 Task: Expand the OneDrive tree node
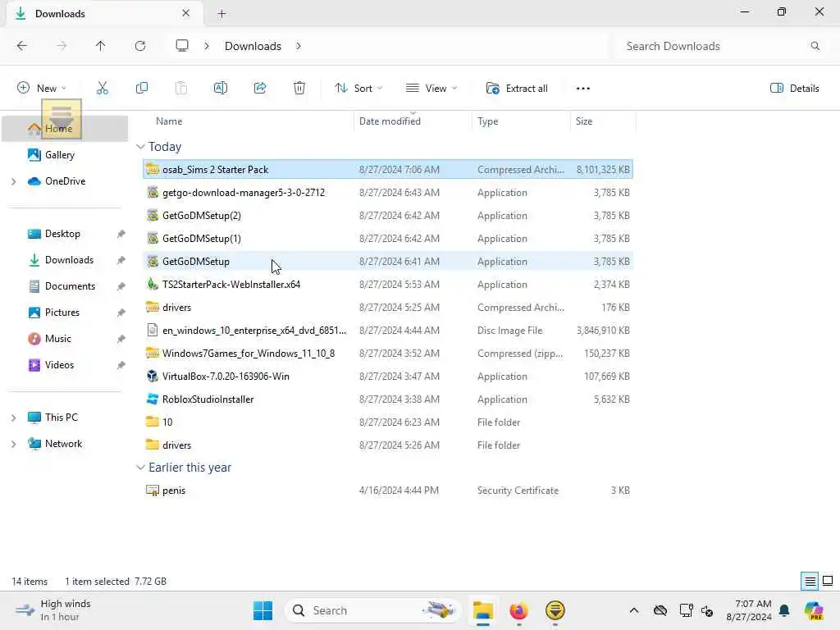(x=14, y=181)
